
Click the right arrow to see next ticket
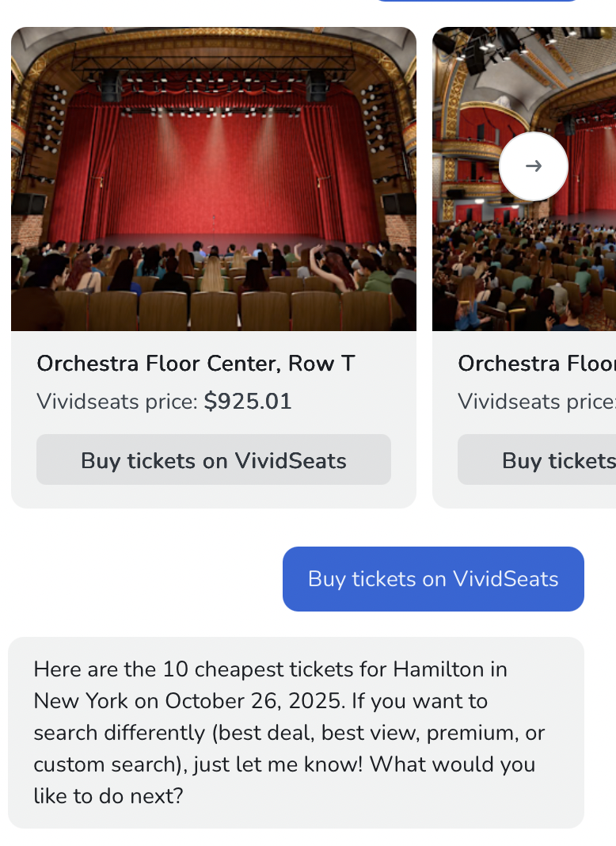click(x=534, y=166)
